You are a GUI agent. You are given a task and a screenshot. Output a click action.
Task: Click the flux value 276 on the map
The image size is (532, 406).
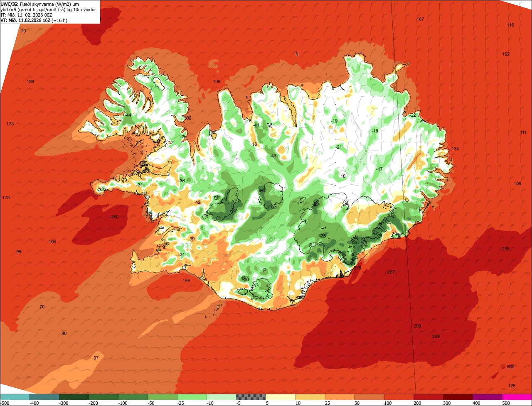pos(357,268)
